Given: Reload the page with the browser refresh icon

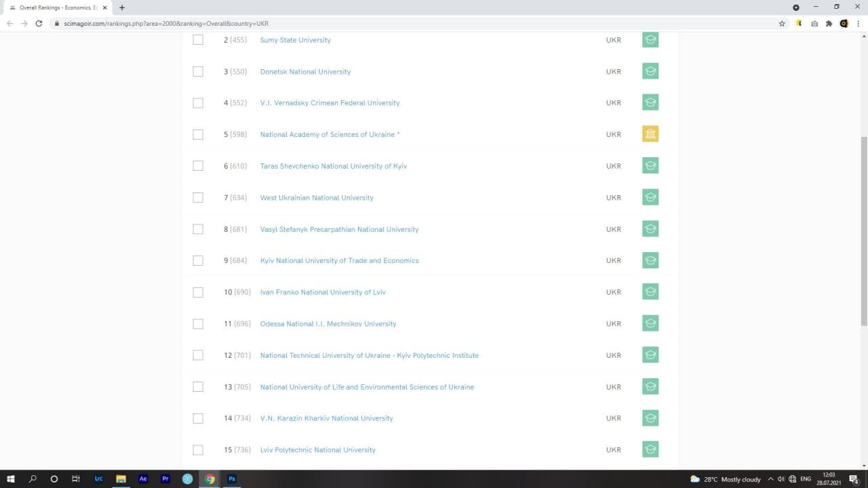Looking at the screenshot, I should (39, 23).
